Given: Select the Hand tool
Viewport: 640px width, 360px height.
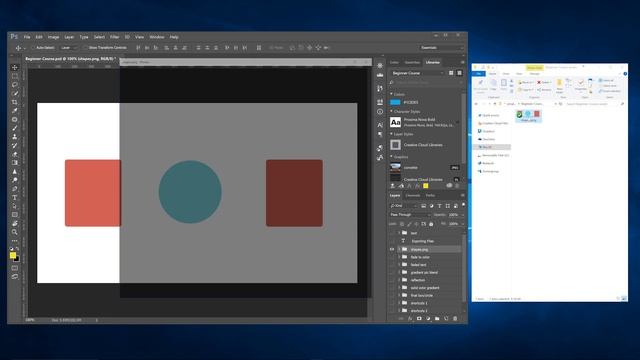Looking at the screenshot, I should (x=15, y=223).
